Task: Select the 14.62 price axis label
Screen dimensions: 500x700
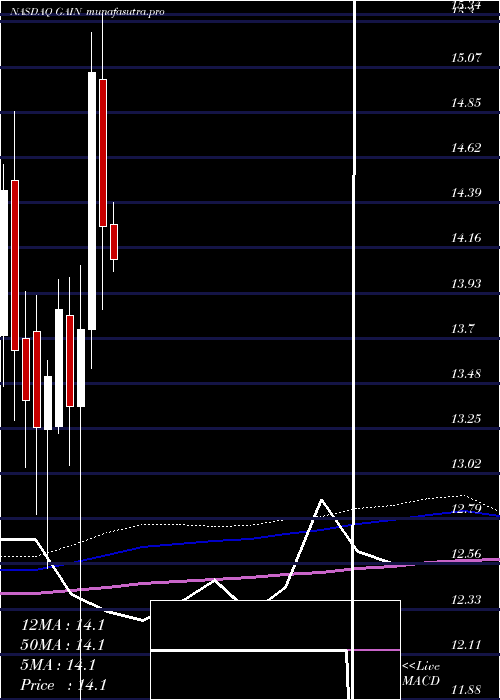Action: click(x=466, y=148)
